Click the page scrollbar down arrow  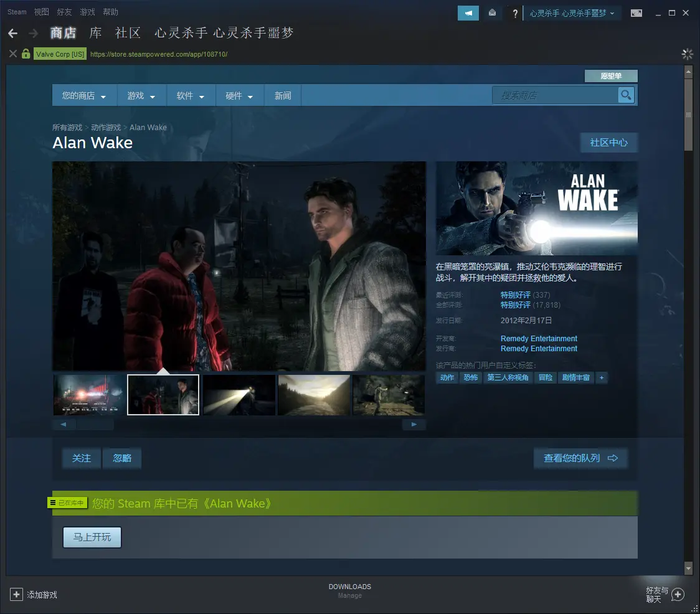coord(688,569)
